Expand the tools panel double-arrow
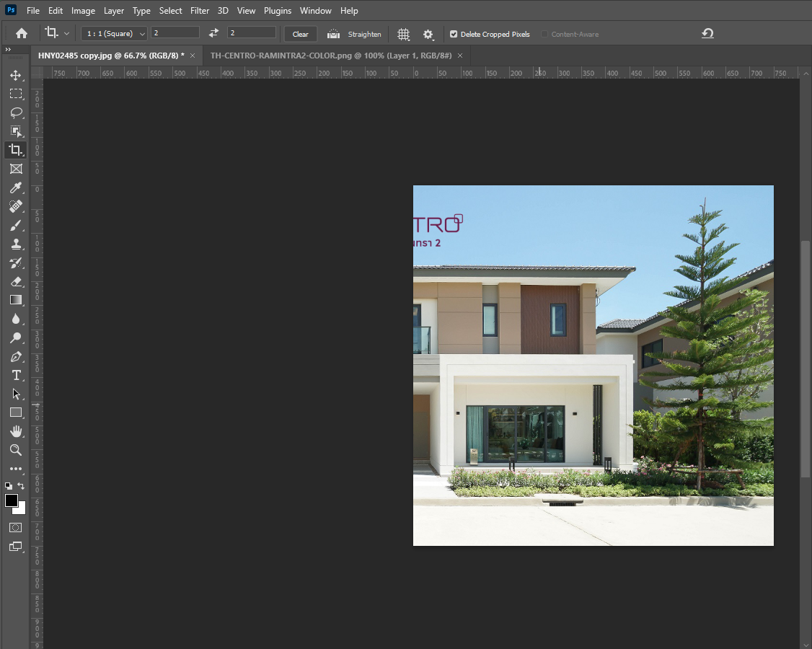The height and width of the screenshot is (649, 812). point(8,49)
